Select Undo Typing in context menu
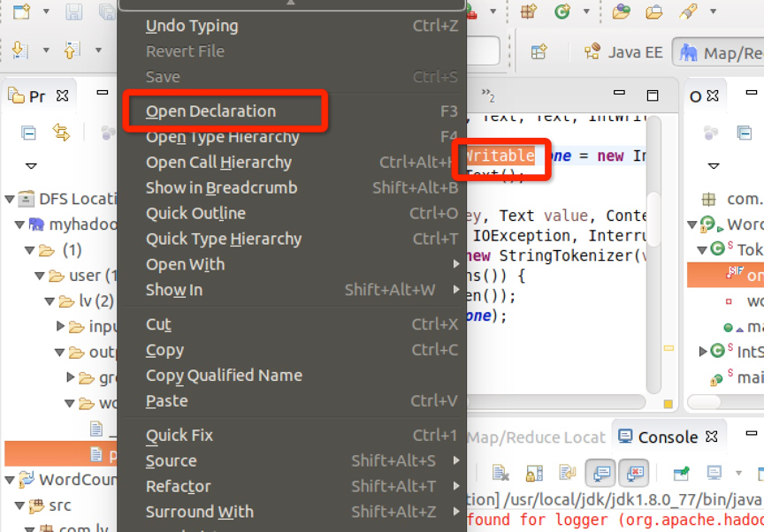 pyautogui.click(x=192, y=26)
